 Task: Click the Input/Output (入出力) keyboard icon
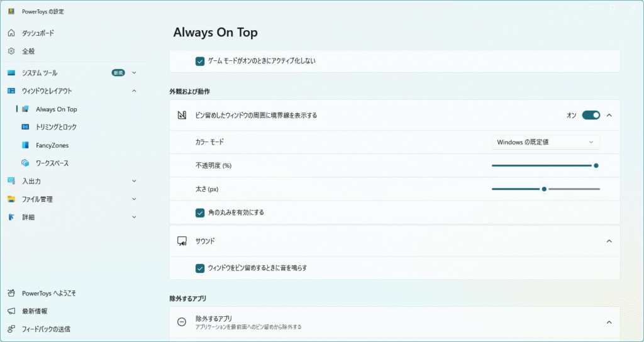tap(11, 181)
